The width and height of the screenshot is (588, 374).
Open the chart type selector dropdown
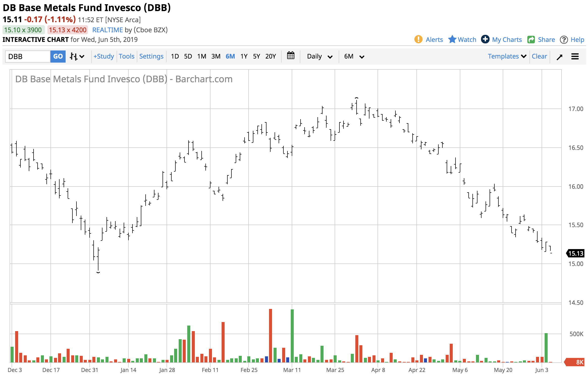pyautogui.click(x=77, y=56)
